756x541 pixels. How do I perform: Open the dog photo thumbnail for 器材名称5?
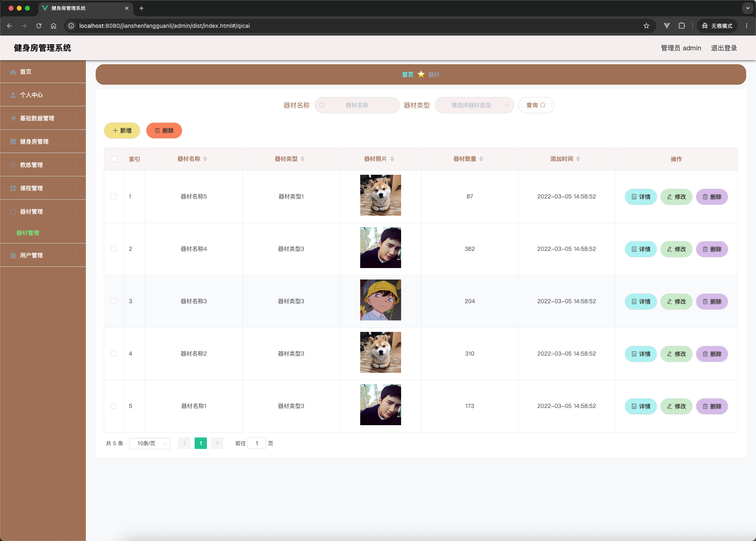381,195
